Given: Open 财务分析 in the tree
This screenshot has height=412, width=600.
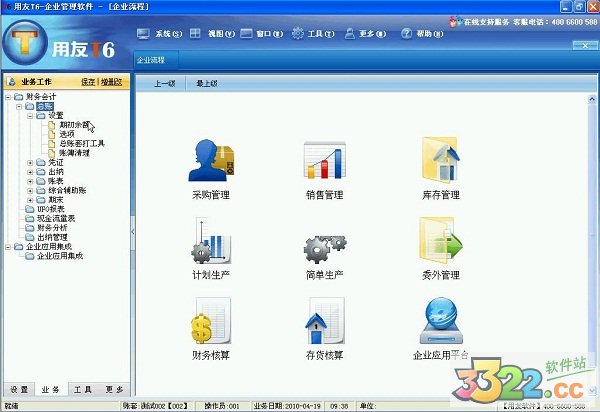Looking at the screenshot, I should click(x=52, y=228).
